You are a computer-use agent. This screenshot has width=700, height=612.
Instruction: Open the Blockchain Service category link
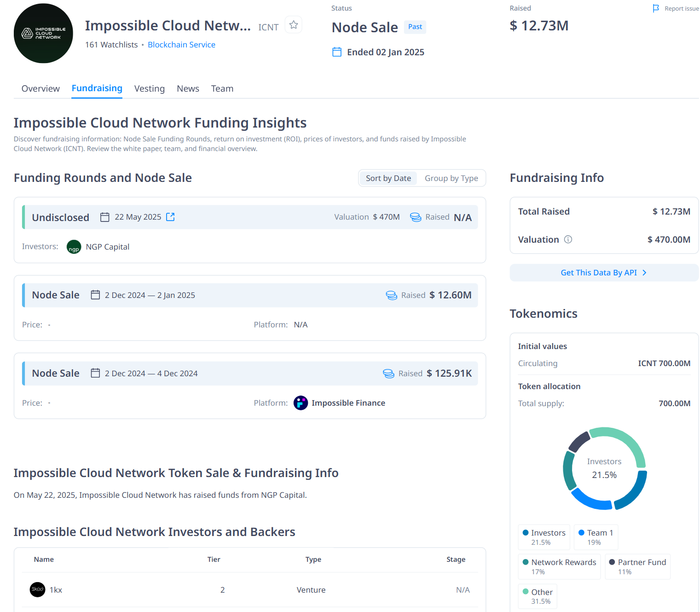point(181,45)
